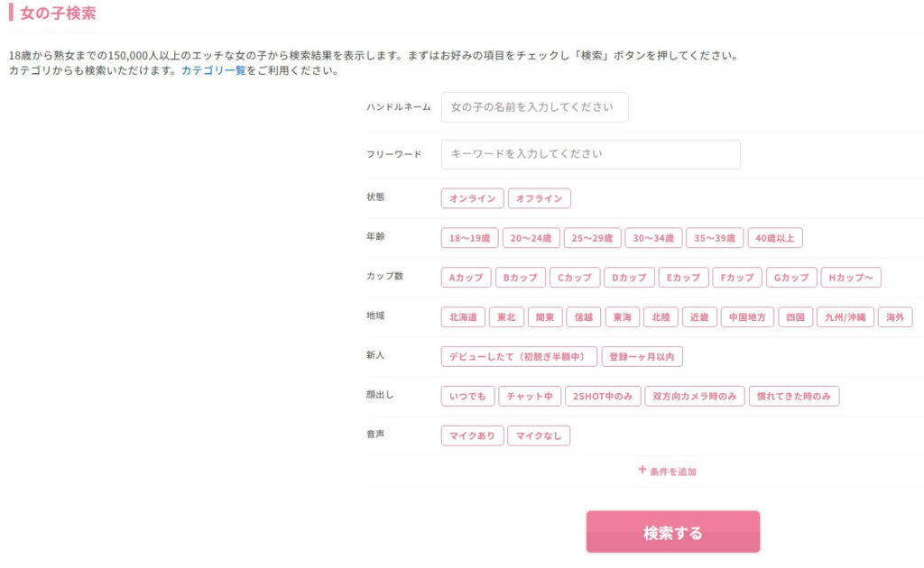The image size is (924, 568).
Task: Open the カテゴリ一覧 link
Action: 213,70
